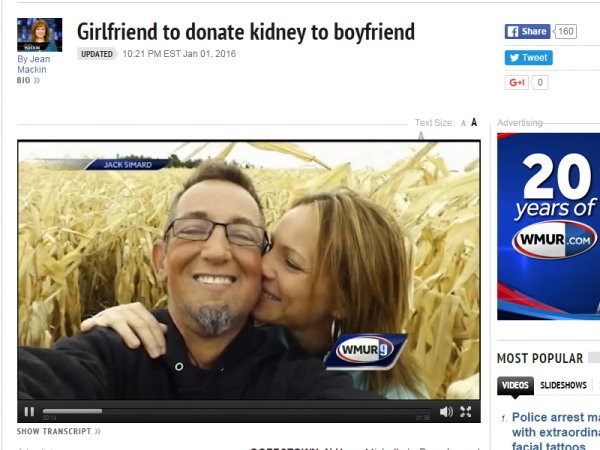Expand the Show Transcript section
This screenshot has height=450, width=600.
pyautogui.click(x=59, y=431)
